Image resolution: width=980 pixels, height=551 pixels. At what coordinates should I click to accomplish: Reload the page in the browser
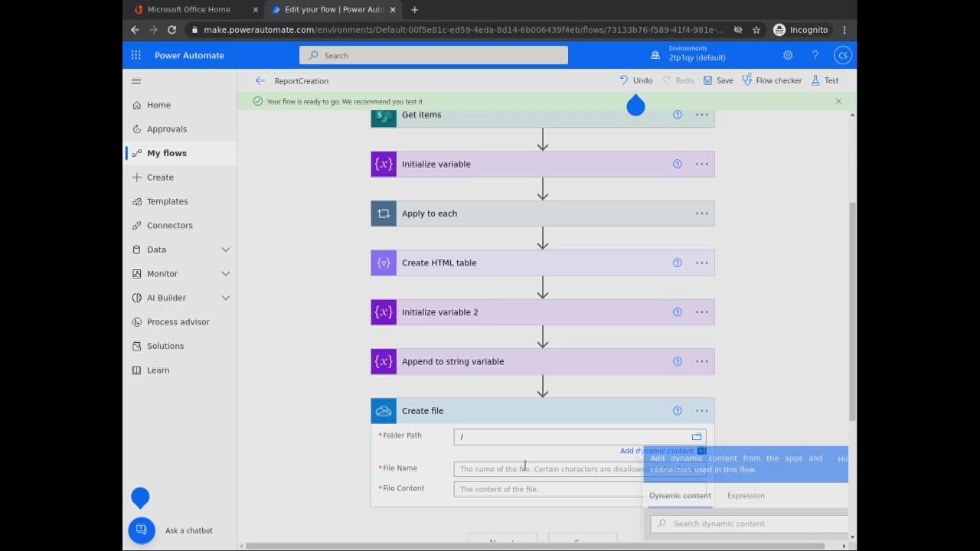(x=171, y=30)
